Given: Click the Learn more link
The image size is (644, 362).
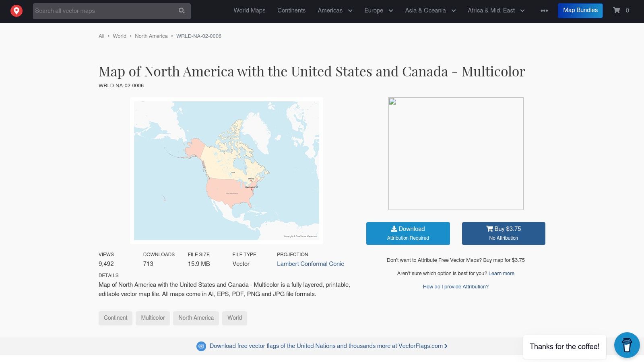Looking at the screenshot, I should [x=502, y=274].
